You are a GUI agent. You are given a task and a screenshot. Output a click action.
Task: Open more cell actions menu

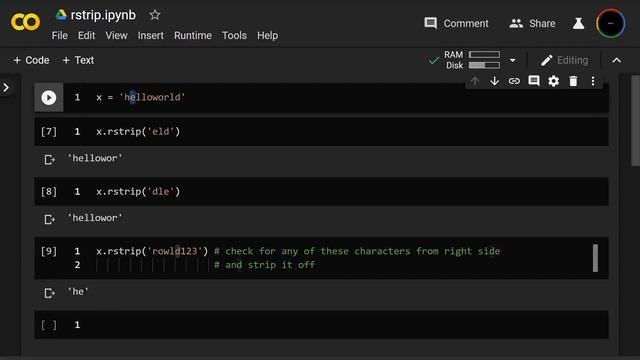[593, 81]
